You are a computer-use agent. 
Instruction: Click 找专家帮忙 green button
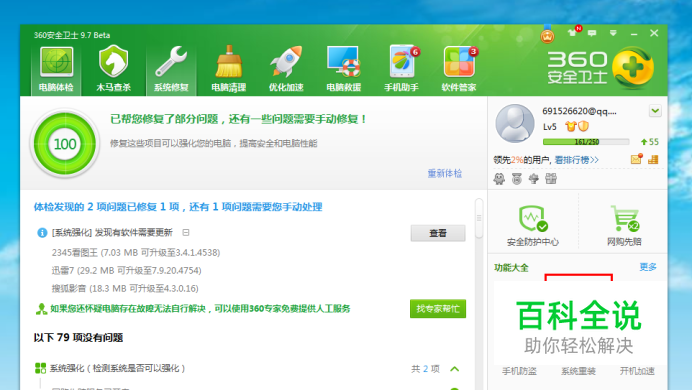pos(438,309)
